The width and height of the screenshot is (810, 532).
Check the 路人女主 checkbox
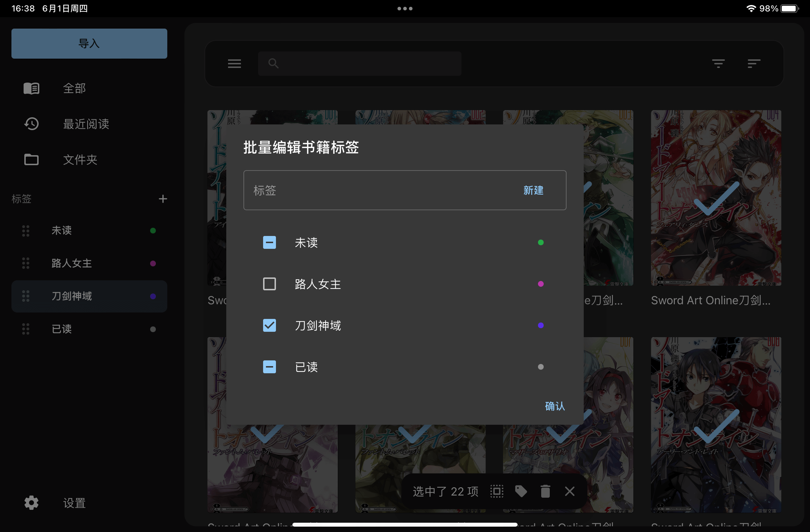(269, 284)
